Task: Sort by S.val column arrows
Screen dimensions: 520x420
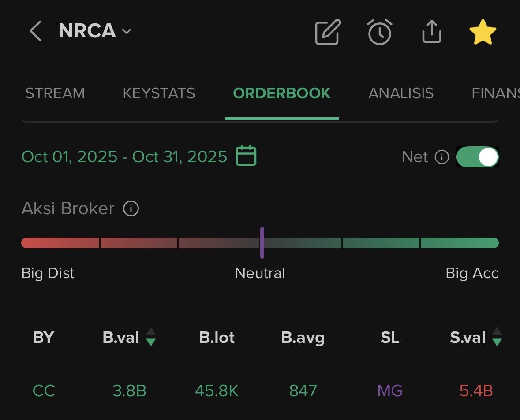Action: [497, 337]
